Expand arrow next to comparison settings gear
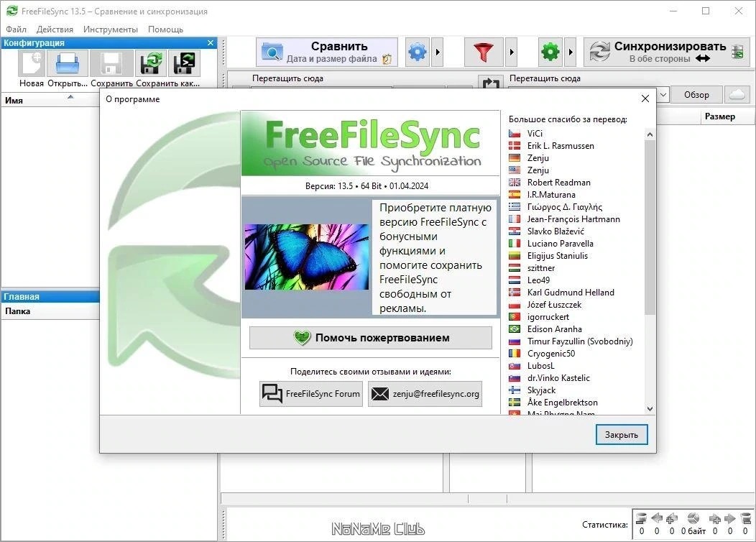This screenshot has height=542, width=756. point(438,52)
